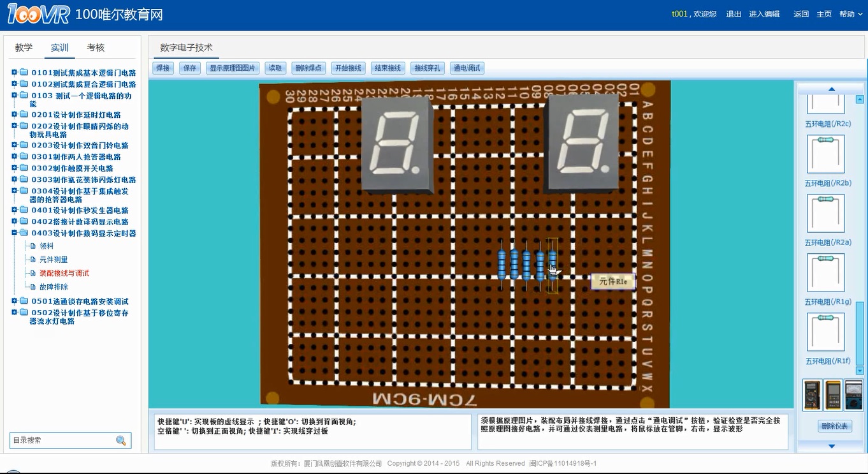
Task: Expand the 0501迭通锁存电路安装调试 node
Action: point(14,301)
